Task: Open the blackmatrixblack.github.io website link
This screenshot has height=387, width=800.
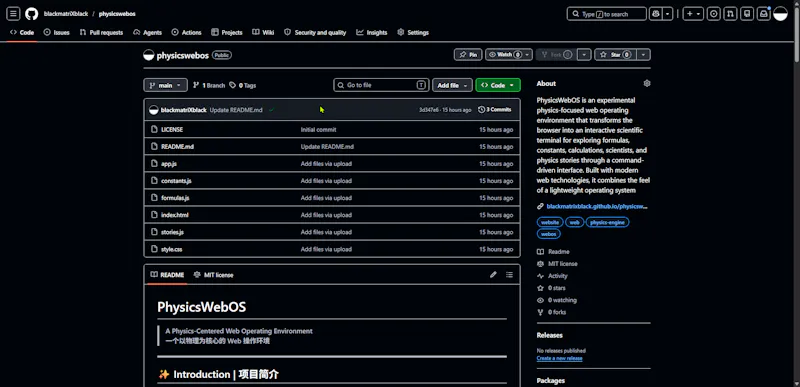Action: (x=596, y=207)
